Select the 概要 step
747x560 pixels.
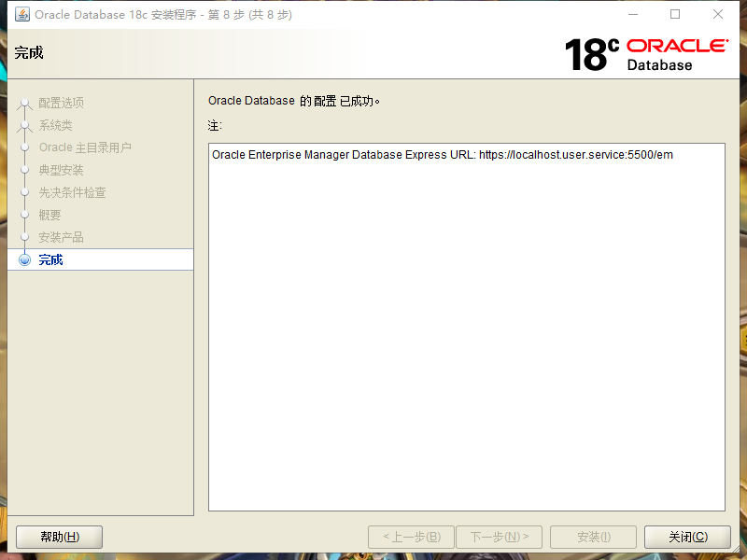click(49, 215)
